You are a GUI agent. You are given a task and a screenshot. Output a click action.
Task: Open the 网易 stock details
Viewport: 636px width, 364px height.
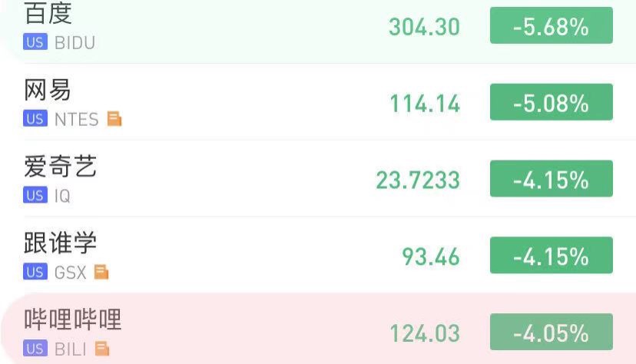(x=48, y=90)
